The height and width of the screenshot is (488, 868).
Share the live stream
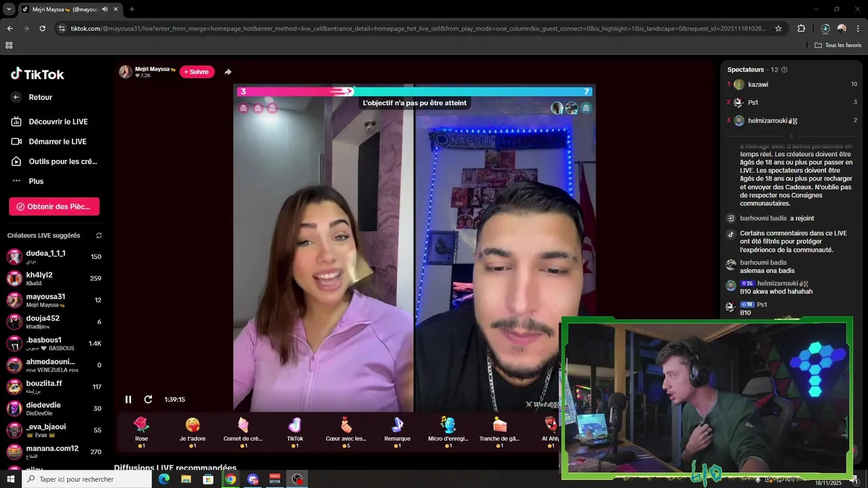click(228, 72)
